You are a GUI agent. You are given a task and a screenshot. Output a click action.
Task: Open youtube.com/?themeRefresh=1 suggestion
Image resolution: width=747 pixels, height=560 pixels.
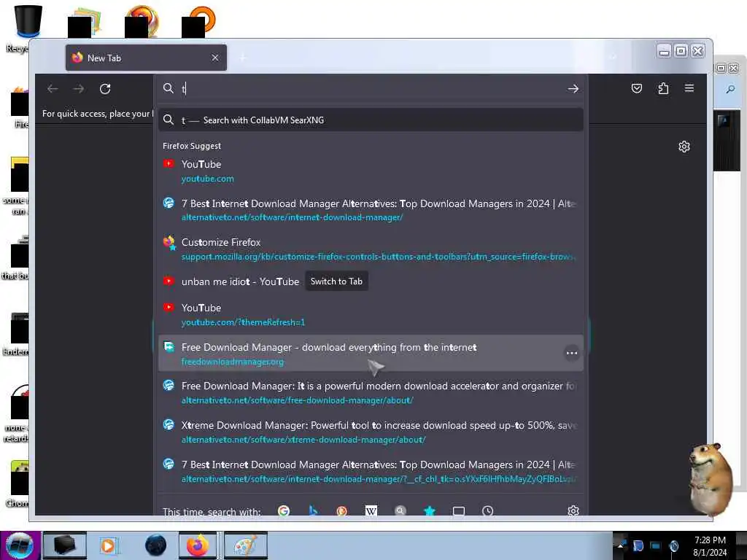371,315
